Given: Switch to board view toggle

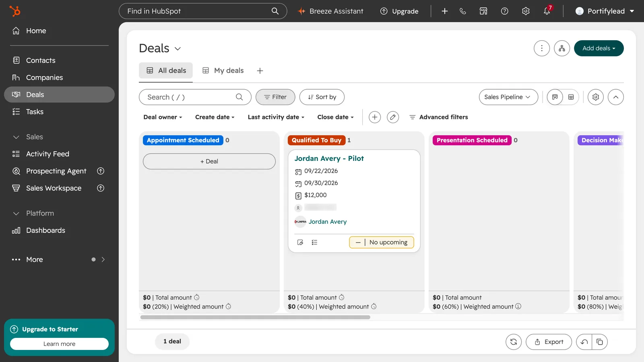Looking at the screenshot, I should tap(555, 97).
